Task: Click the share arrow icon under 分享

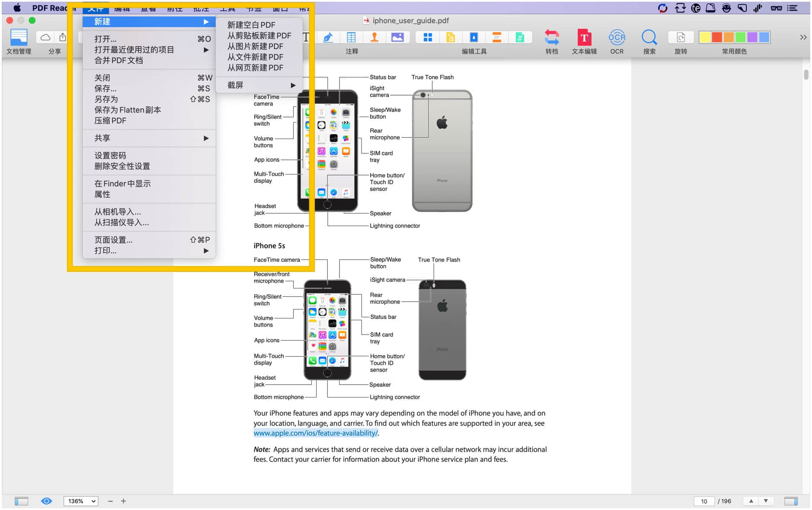Action: tap(63, 38)
